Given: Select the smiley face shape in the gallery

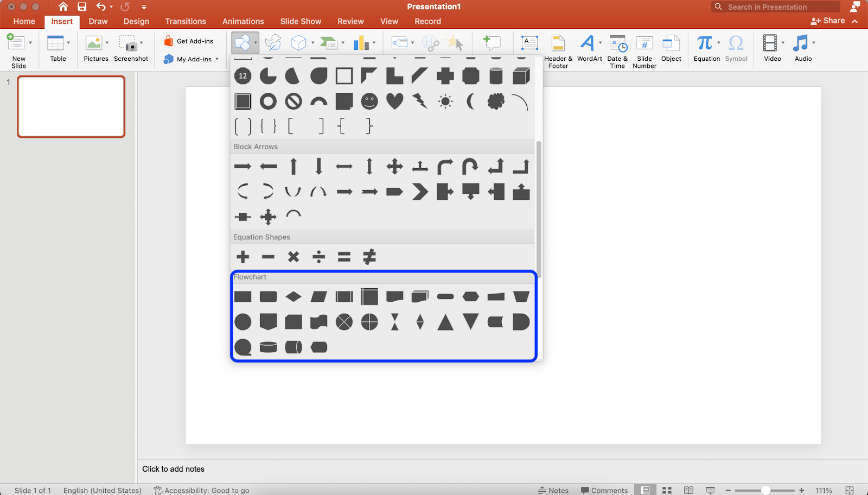Looking at the screenshot, I should click(x=369, y=101).
